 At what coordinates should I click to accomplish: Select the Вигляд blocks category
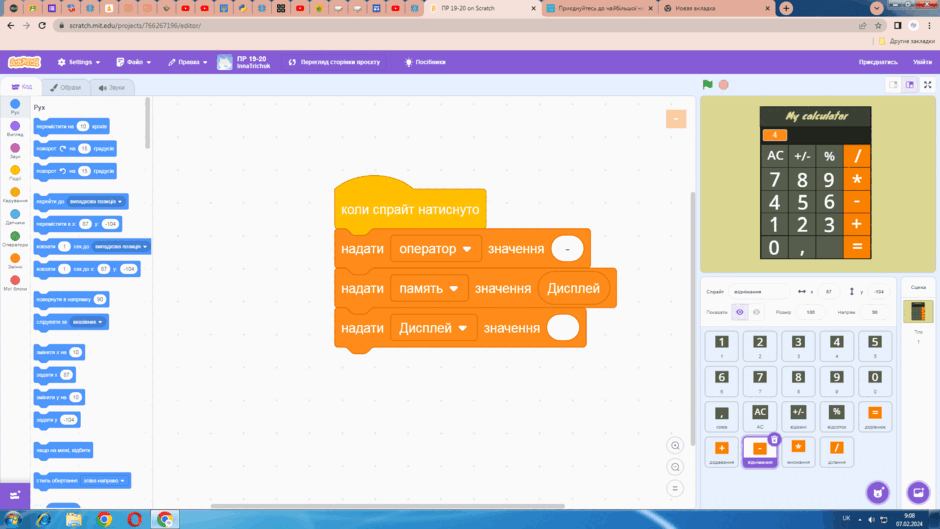point(15,129)
